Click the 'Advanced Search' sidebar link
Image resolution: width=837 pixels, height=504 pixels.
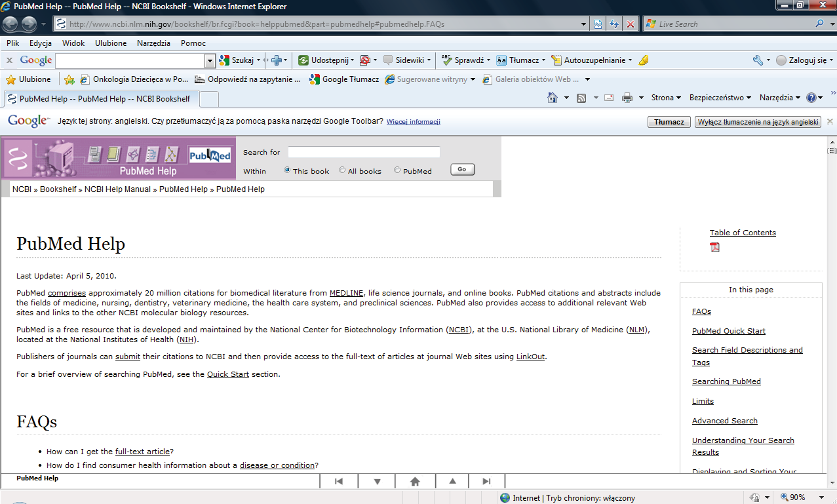725,421
